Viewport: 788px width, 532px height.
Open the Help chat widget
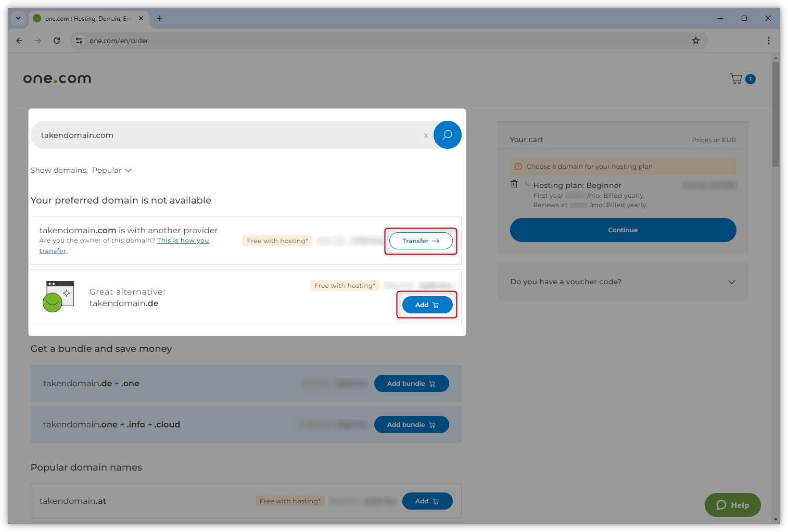(732, 505)
